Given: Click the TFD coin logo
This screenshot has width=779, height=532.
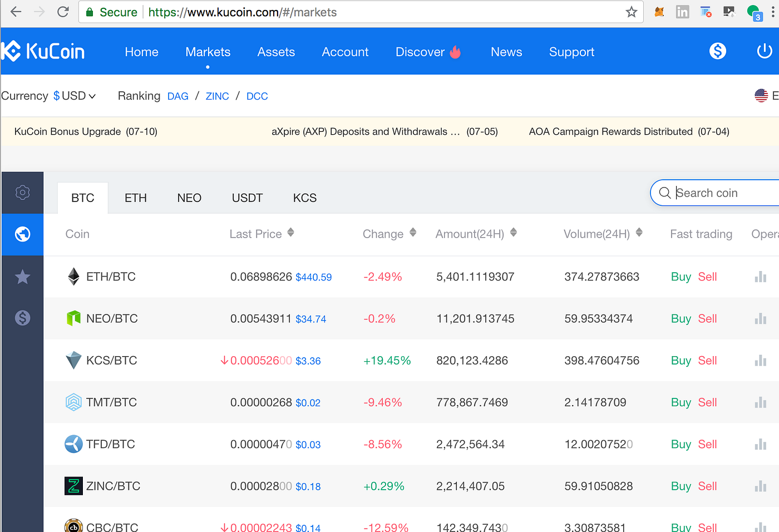Looking at the screenshot, I should click(x=73, y=444).
